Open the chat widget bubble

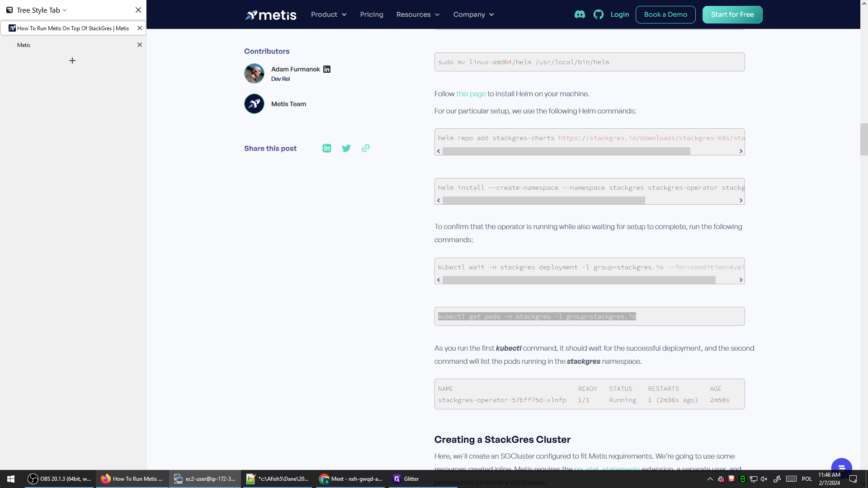pos(841,467)
